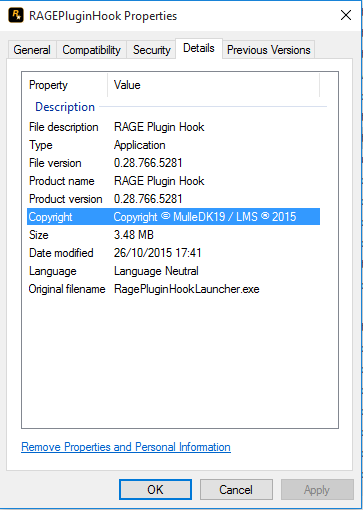Screen dimensions: 363x510
Task: Select the File version property label
Action: (x=55, y=163)
